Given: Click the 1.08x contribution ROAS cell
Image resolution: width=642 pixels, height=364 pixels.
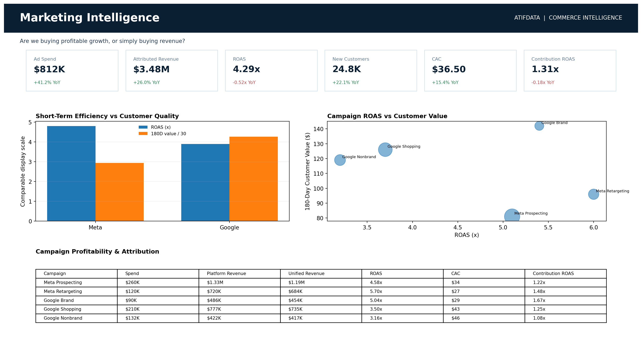Looking at the screenshot, I should pos(566,318).
